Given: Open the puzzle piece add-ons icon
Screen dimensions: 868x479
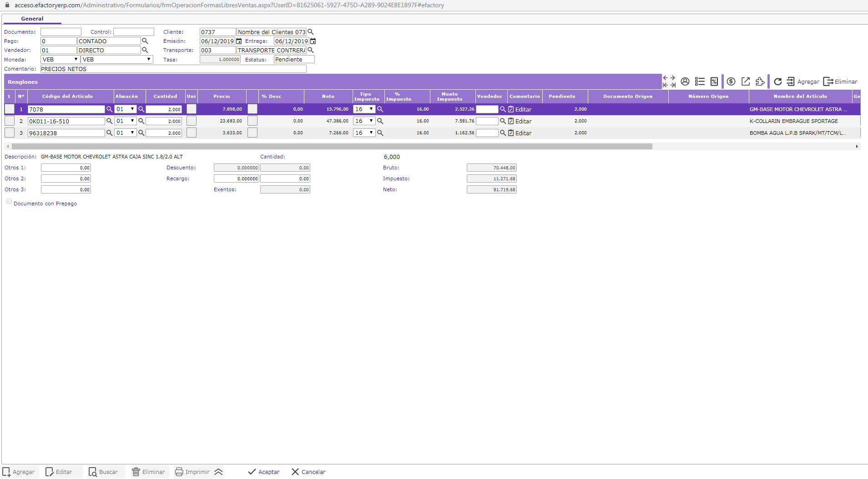Looking at the screenshot, I should pyautogui.click(x=760, y=82).
